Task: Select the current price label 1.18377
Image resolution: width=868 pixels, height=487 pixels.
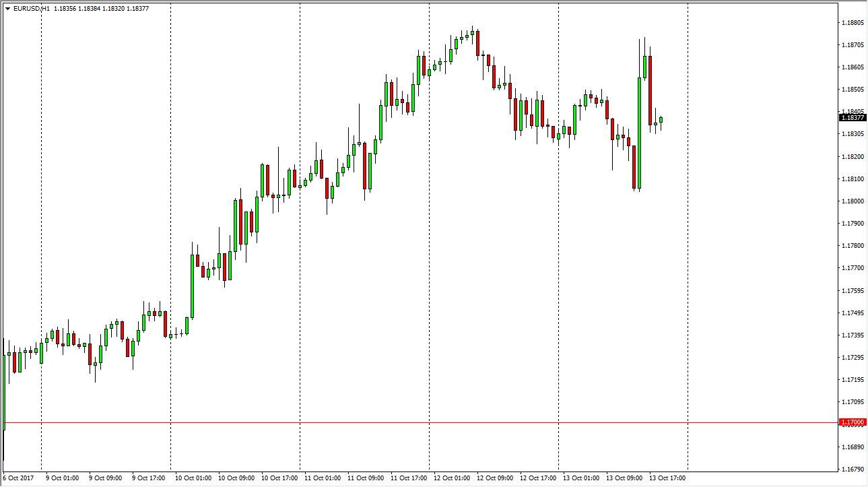Action: (853, 117)
